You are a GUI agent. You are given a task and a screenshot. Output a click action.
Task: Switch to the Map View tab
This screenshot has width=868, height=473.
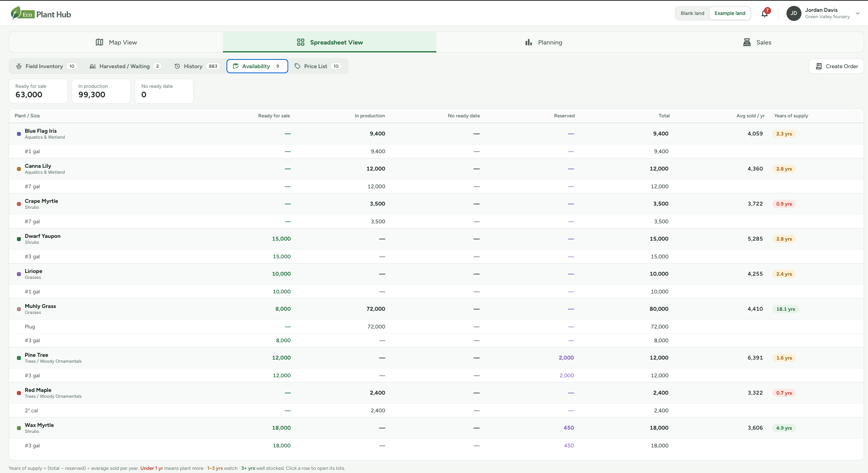coord(116,42)
